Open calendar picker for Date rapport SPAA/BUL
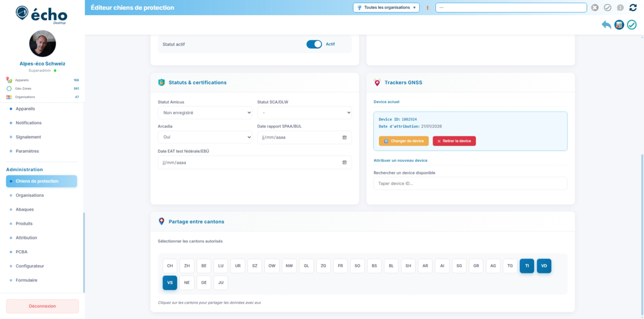Viewport: 644px width, 319px height. (x=344, y=137)
